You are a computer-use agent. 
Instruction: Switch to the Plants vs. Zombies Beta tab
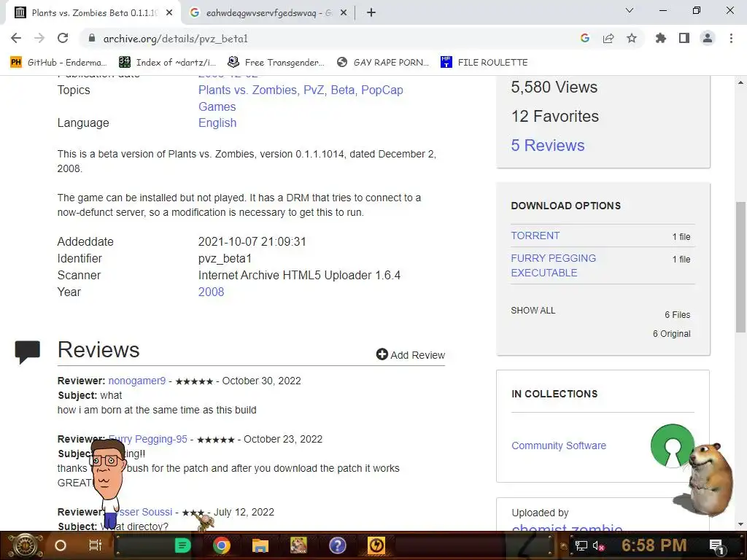[93, 13]
